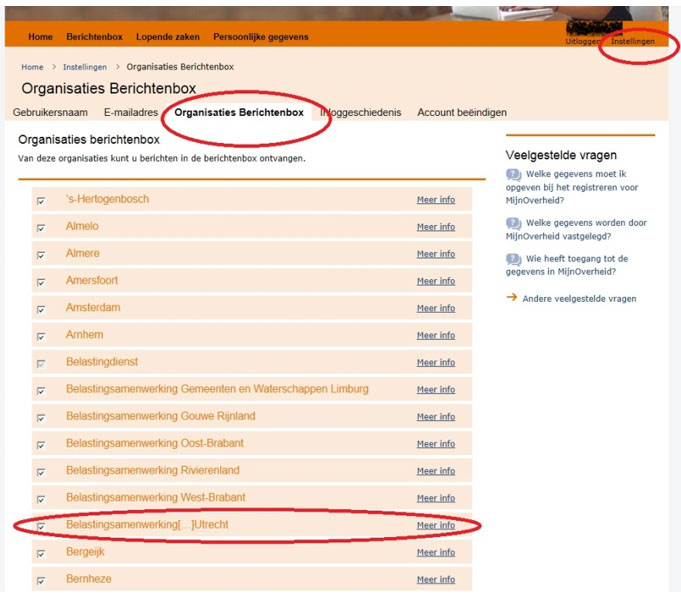The height and width of the screenshot is (606, 681).
Task: Click the speech bubble icon beside 'Wie heeft toegang'
Action: (513, 259)
